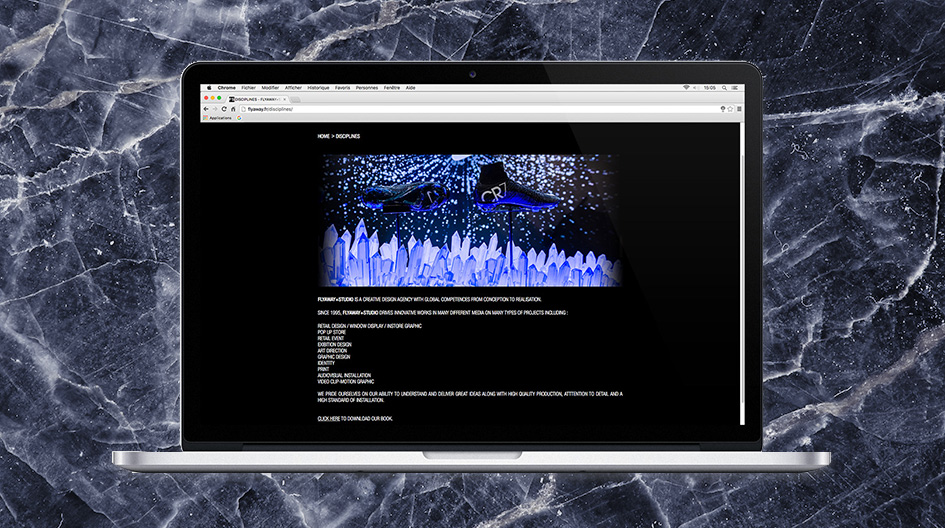Image resolution: width=945 pixels, height=528 pixels.
Task: Open the Afficher menu
Action: (294, 88)
